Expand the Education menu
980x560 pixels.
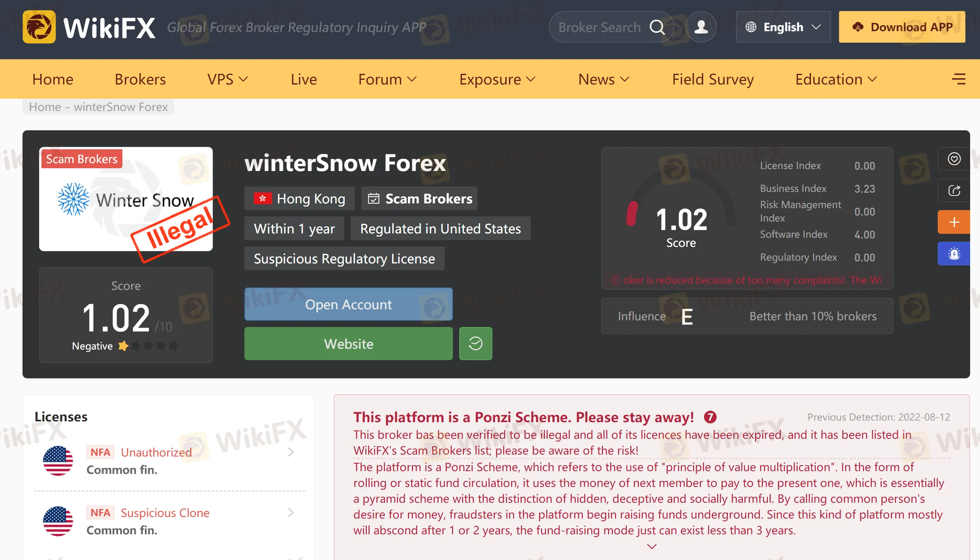click(x=836, y=79)
